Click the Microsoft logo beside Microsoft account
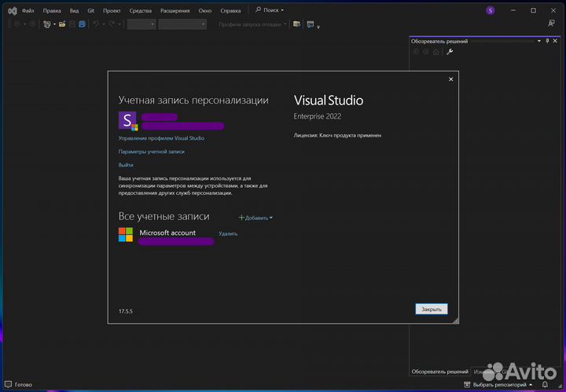This screenshot has height=392, width=566. pos(126,234)
